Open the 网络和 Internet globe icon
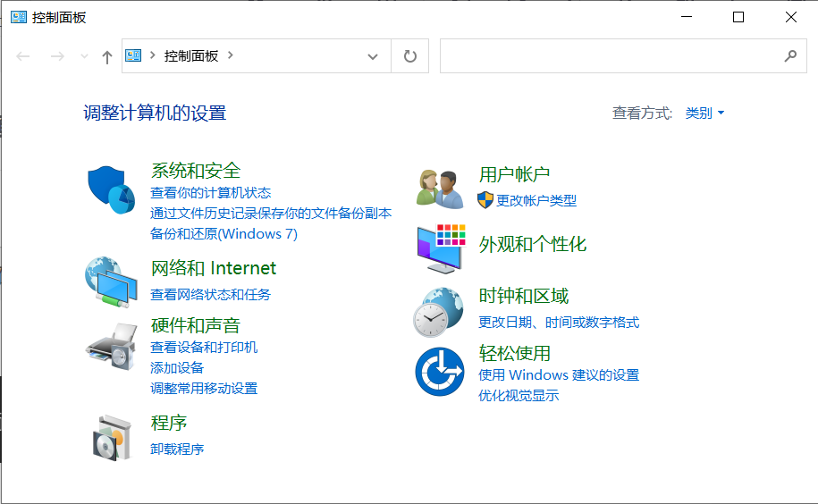This screenshot has height=504, width=818. click(x=111, y=281)
